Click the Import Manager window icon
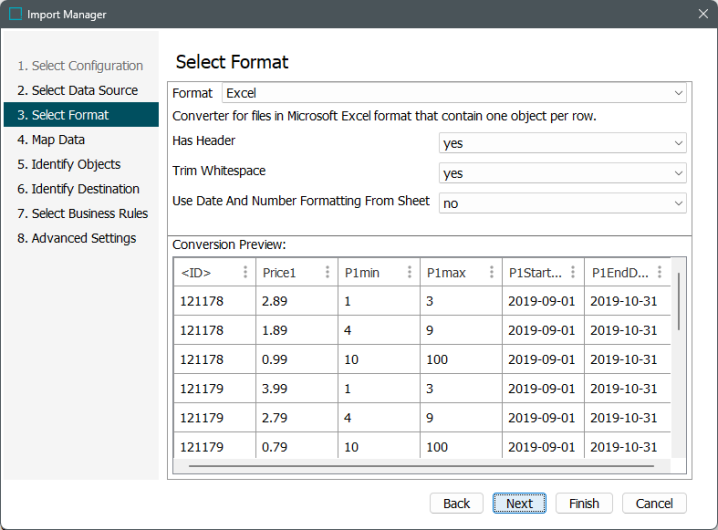This screenshot has height=530, width=718. pyautogui.click(x=15, y=14)
